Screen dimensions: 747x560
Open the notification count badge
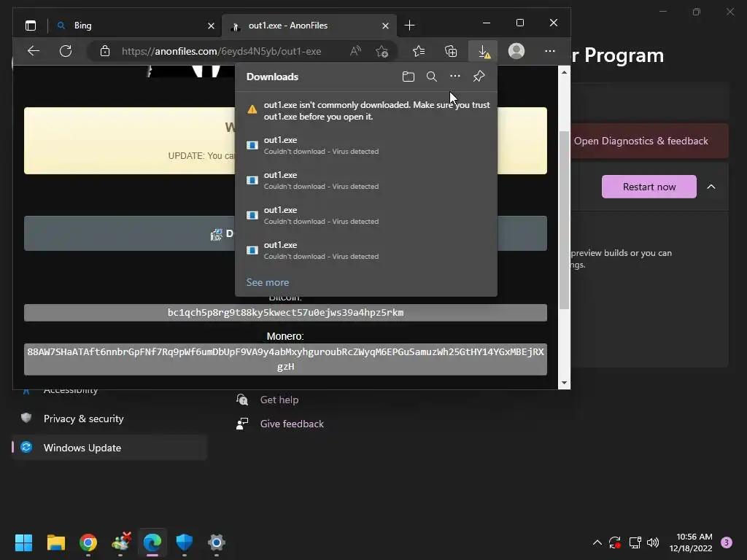tap(727, 542)
